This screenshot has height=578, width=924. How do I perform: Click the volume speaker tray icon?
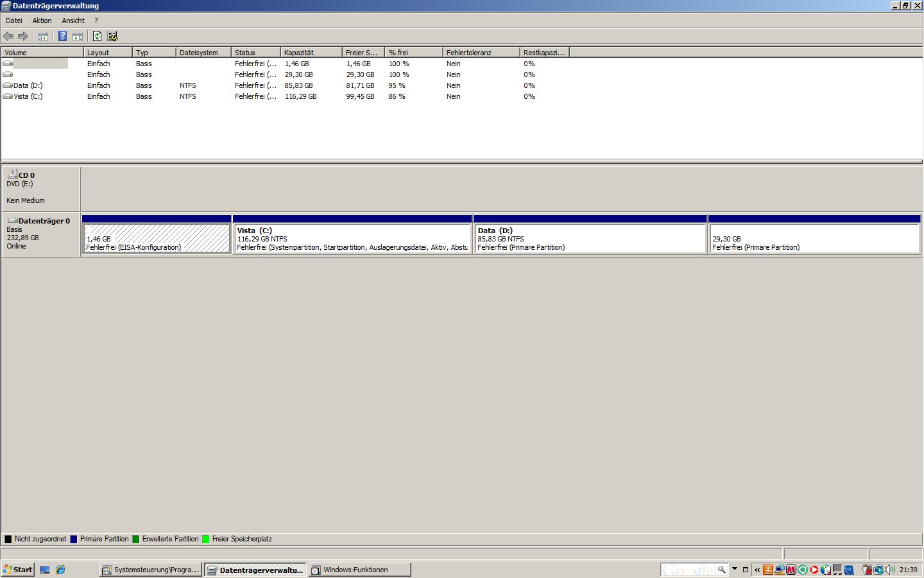(x=890, y=570)
